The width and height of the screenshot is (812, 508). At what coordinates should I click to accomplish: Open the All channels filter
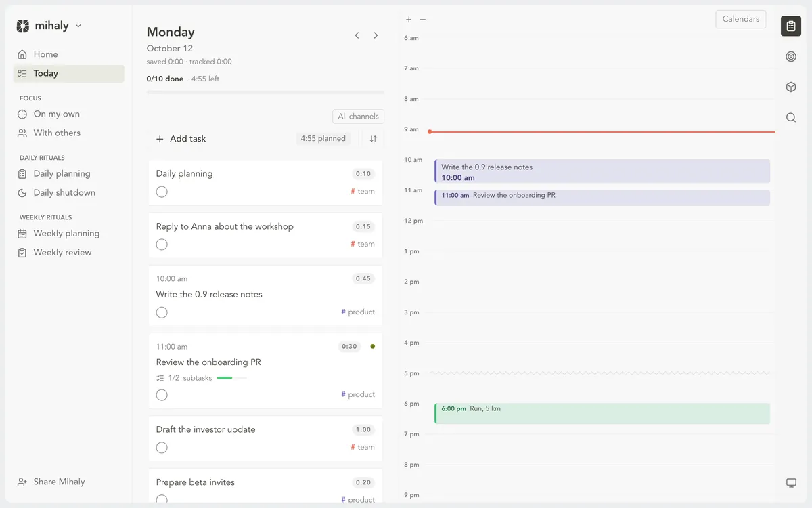tap(358, 117)
